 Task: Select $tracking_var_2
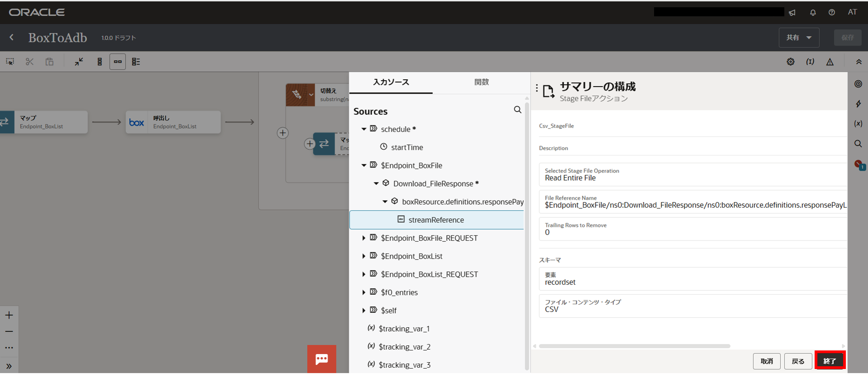point(404,346)
